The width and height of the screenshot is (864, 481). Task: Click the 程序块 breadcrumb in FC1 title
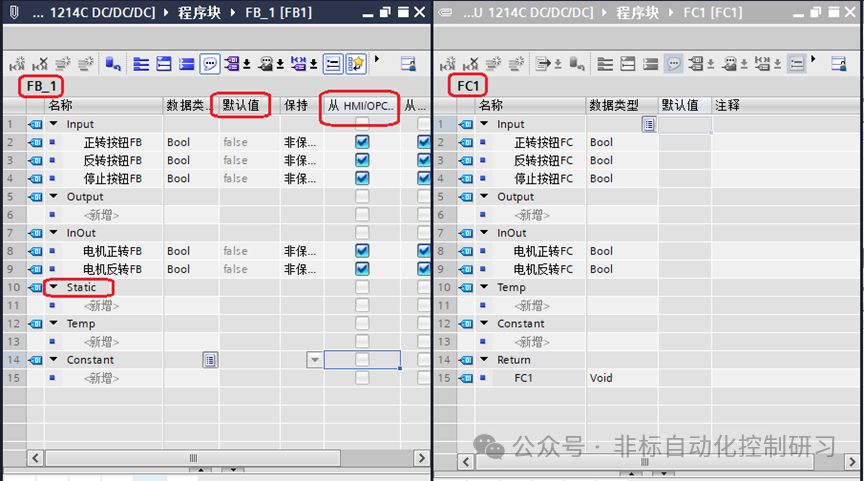coord(637,12)
